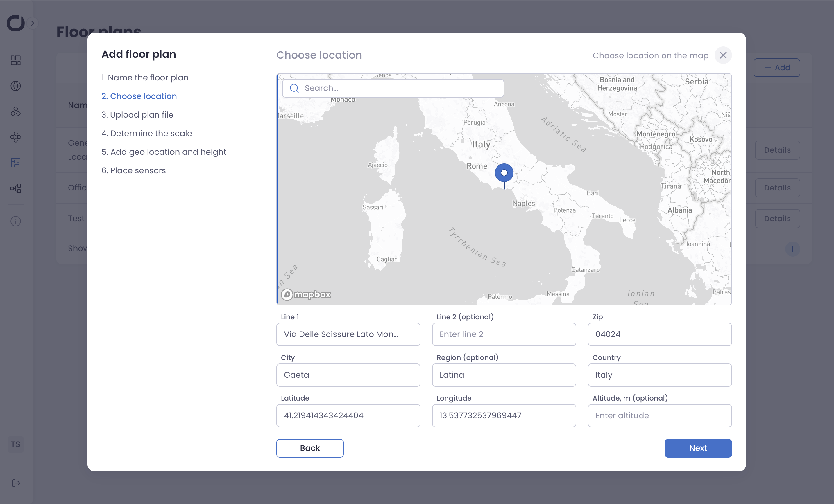Open the info circle icon in sidebar
The width and height of the screenshot is (834, 504).
point(16,221)
